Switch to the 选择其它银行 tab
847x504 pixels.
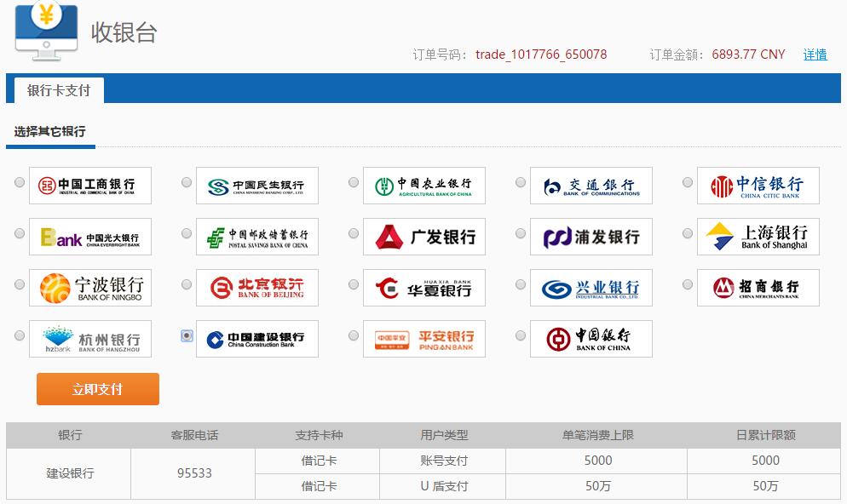click(x=49, y=132)
